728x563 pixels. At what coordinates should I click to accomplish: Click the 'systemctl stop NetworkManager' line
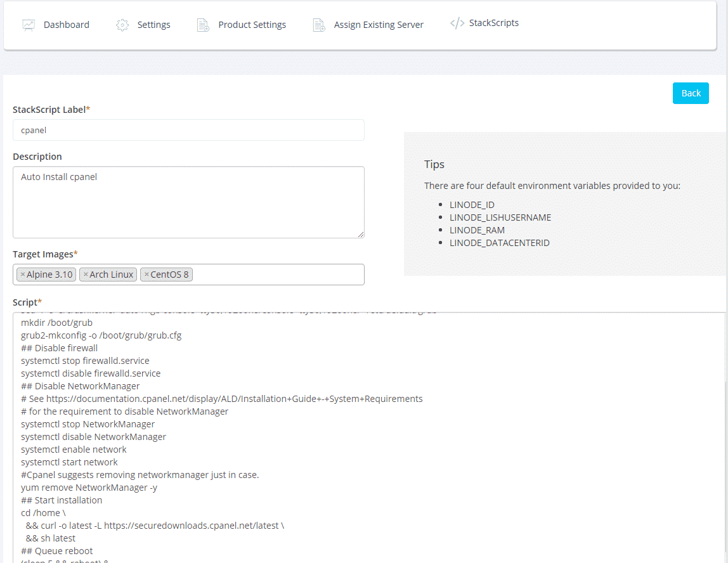point(88,424)
